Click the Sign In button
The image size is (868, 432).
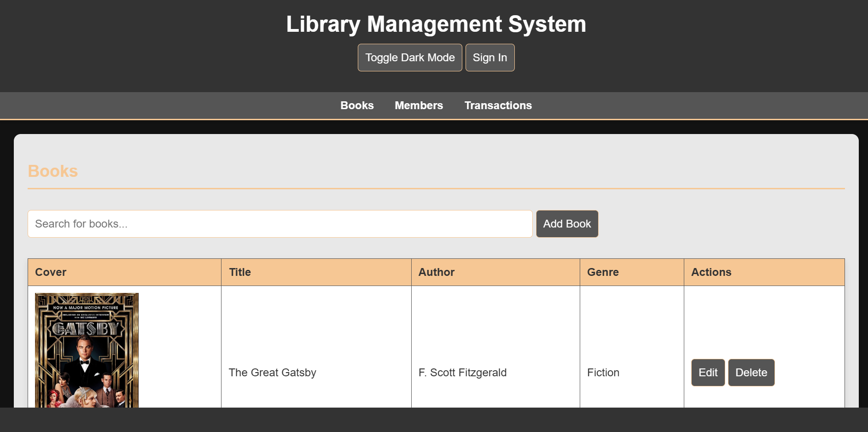(x=489, y=58)
